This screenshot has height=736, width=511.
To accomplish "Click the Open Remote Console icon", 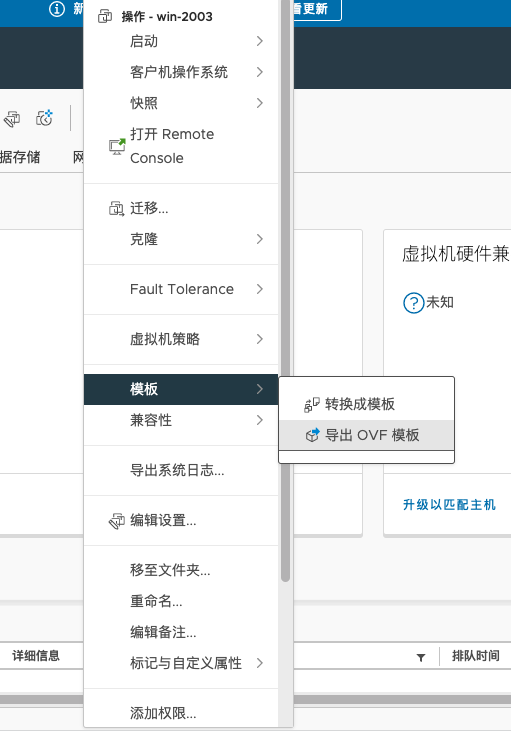I will [117, 146].
